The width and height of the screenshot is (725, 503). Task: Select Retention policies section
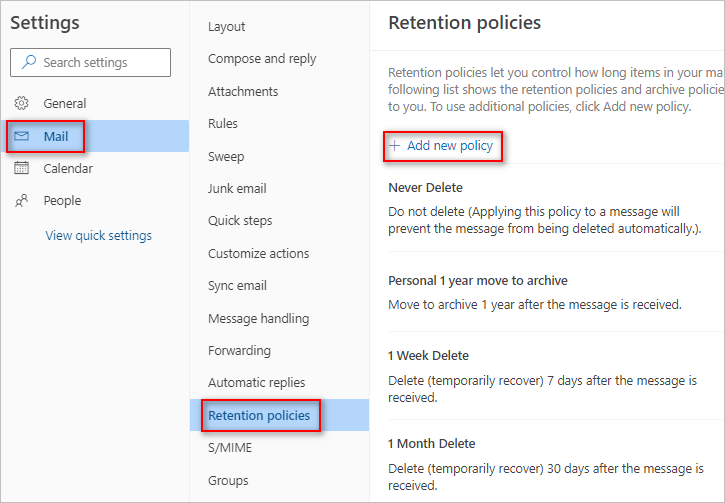(x=279, y=415)
